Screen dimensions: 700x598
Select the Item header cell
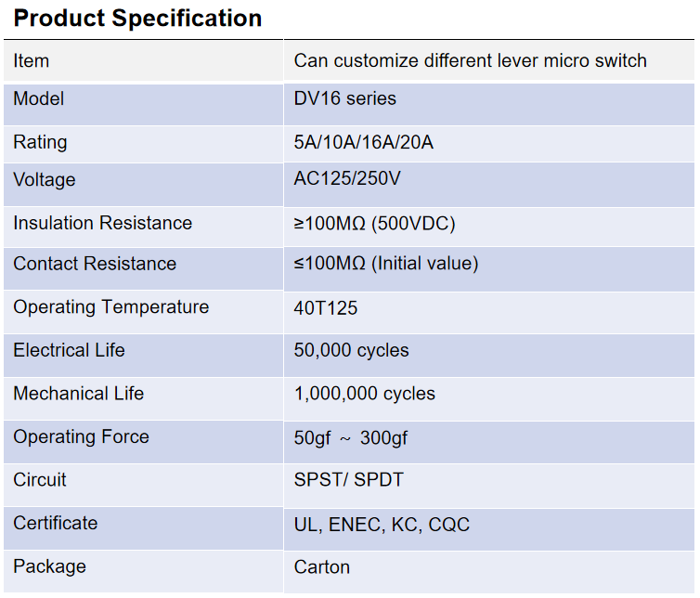pos(32,61)
